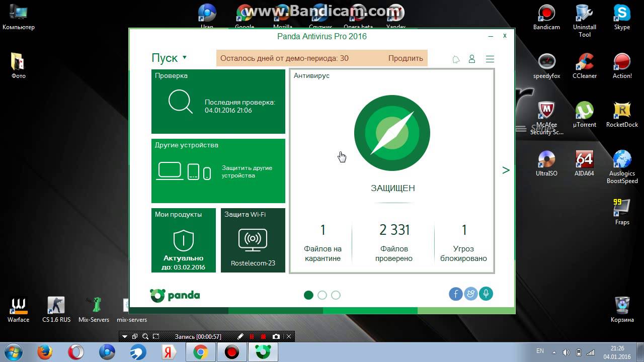Select the second page indicator dot
This screenshot has height=362, width=644.
[323, 295]
